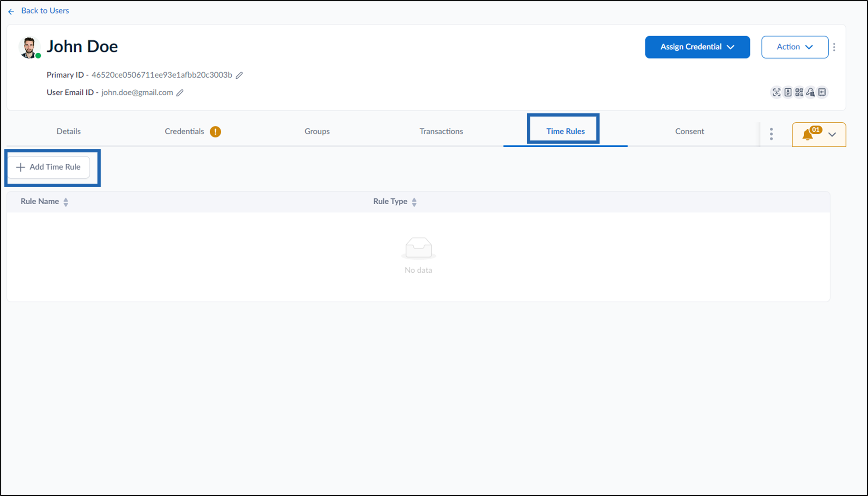Click the face recognition credential icon
The image size is (868, 496).
pos(777,92)
